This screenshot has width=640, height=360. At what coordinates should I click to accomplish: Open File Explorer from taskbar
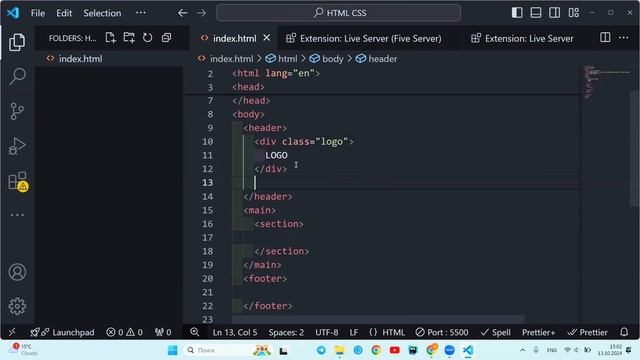tap(339, 350)
